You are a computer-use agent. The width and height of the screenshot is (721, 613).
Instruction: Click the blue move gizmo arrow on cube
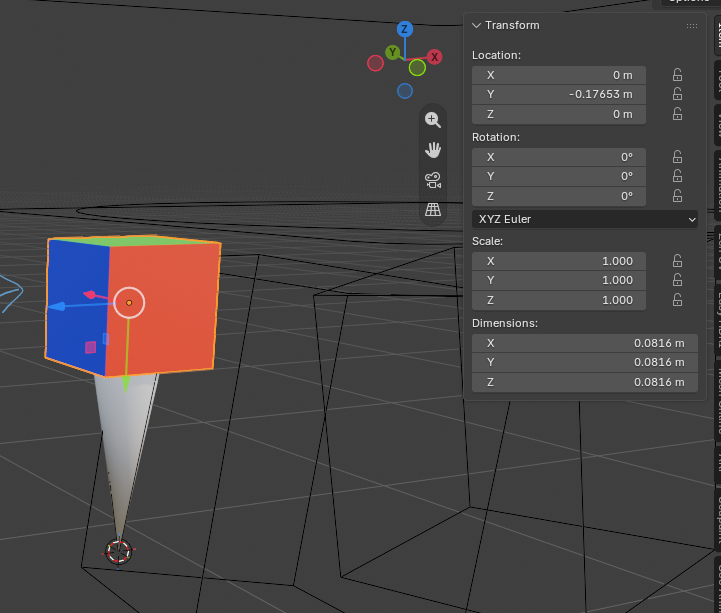(57, 306)
